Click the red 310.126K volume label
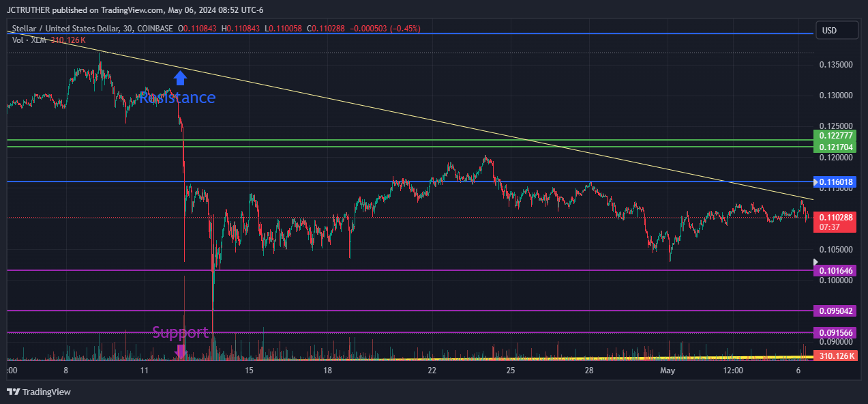This screenshot has width=868, height=404. click(835, 356)
